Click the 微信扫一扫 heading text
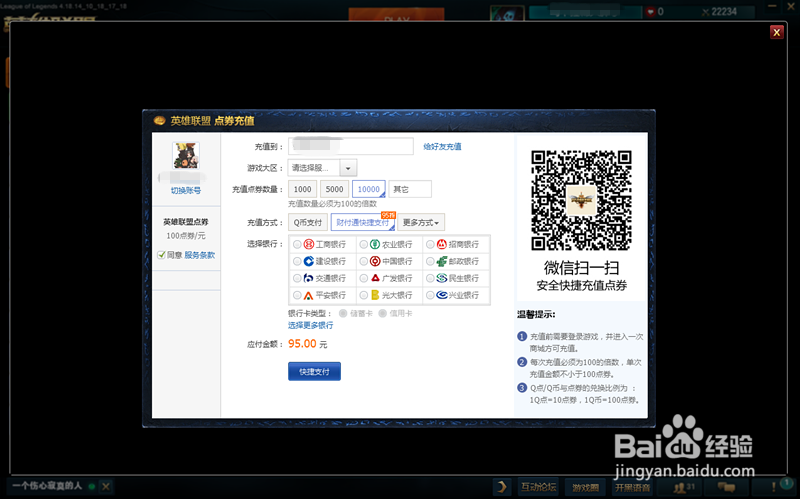Viewport: 800px width, 499px height. pos(581,268)
